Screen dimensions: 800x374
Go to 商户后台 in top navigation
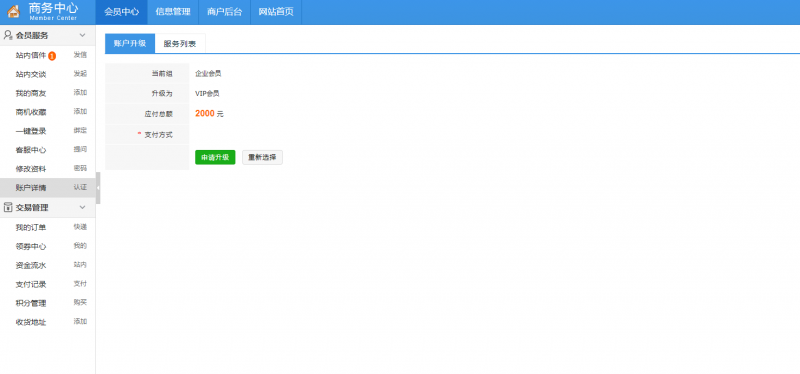(x=224, y=12)
